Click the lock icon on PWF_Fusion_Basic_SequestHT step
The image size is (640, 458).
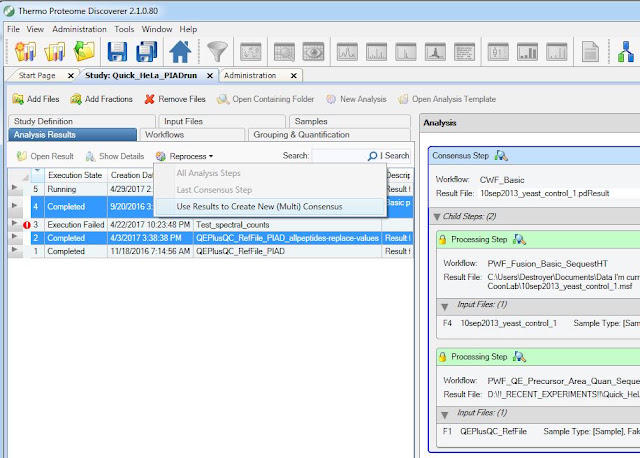point(442,240)
